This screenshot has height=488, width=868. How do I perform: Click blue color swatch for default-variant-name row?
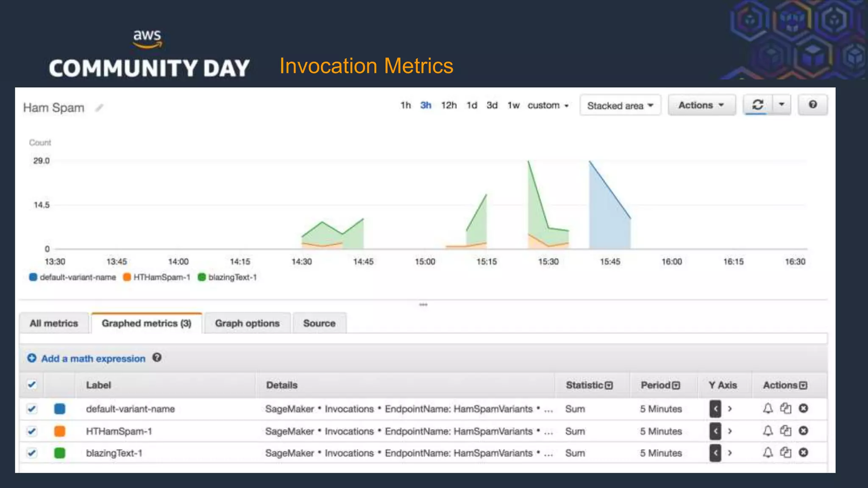click(x=60, y=409)
